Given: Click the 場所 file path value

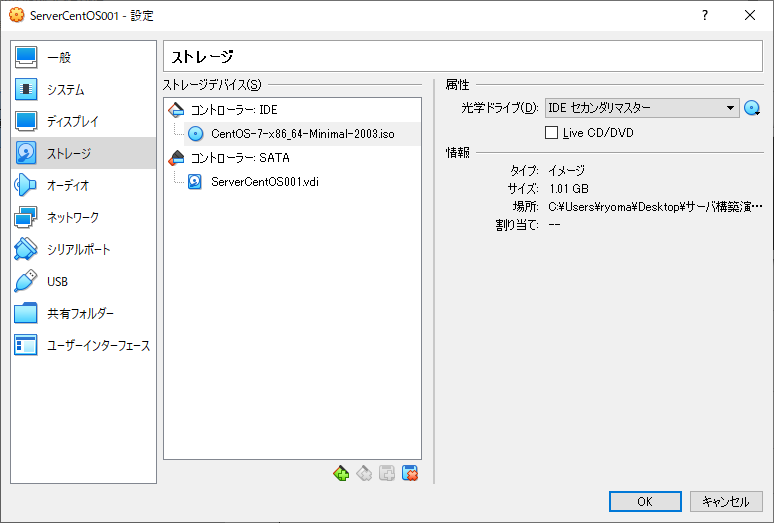Looking at the screenshot, I should [x=655, y=207].
